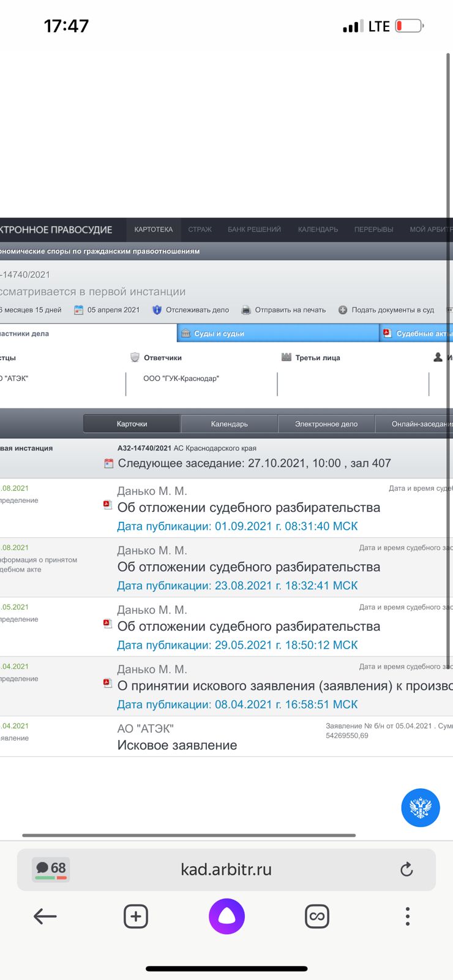Tap the browser back arrow
This screenshot has height=980, width=453.
[x=45, y=916]
